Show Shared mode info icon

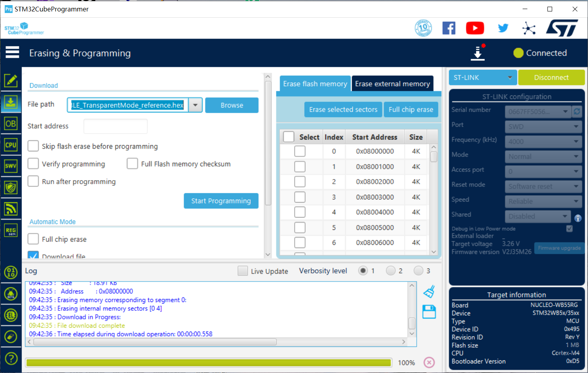point(578,218)
